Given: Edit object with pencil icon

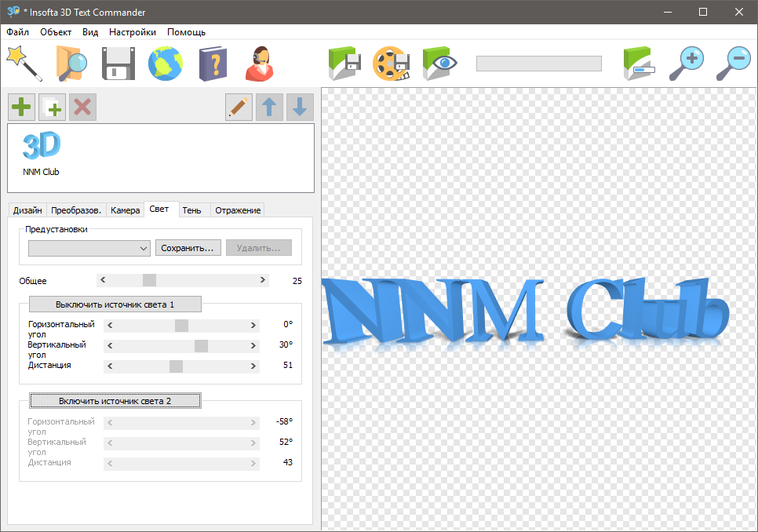Looking at the screenshot, I should pos(239,107).
